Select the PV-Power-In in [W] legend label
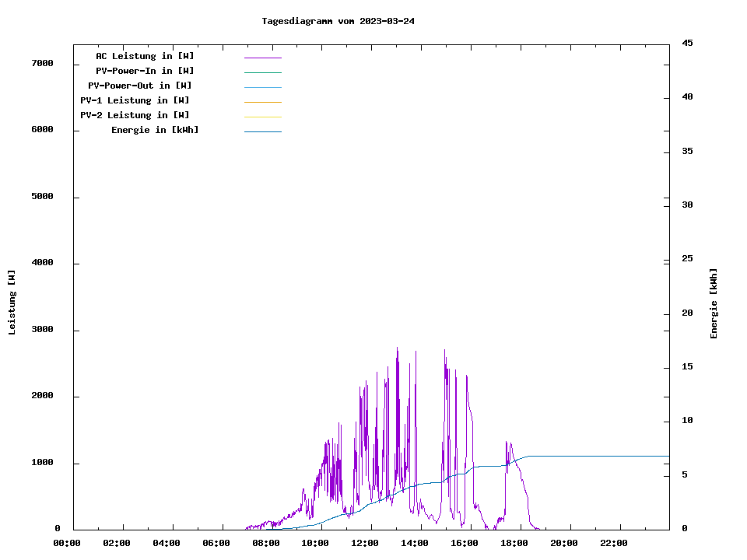The image size is (747, 560). click(x=145, y=71)
